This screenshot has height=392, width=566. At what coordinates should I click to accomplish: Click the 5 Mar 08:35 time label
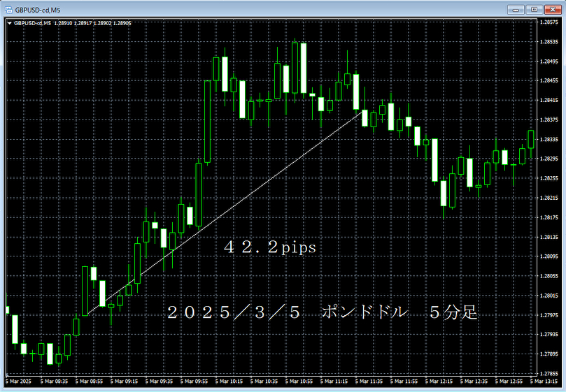point(55,382)
